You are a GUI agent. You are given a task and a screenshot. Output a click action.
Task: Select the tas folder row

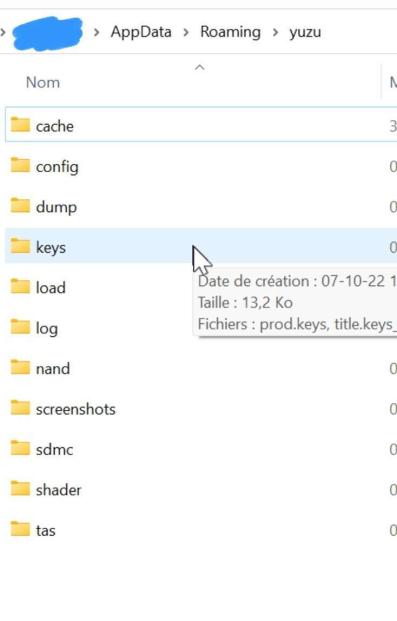(x=201, y=530)
